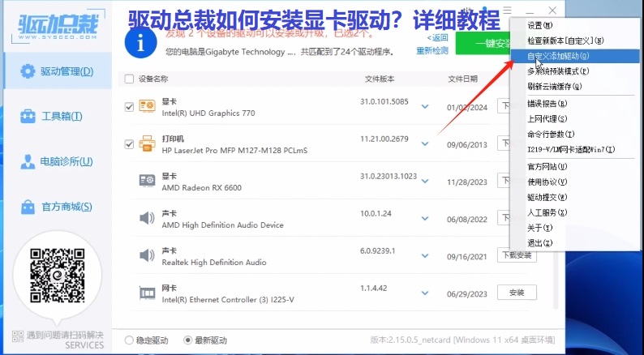Viewport: 644px width, 355px height.
Task: Open the 驱动管理 gear icon
Action: [28, 71]
